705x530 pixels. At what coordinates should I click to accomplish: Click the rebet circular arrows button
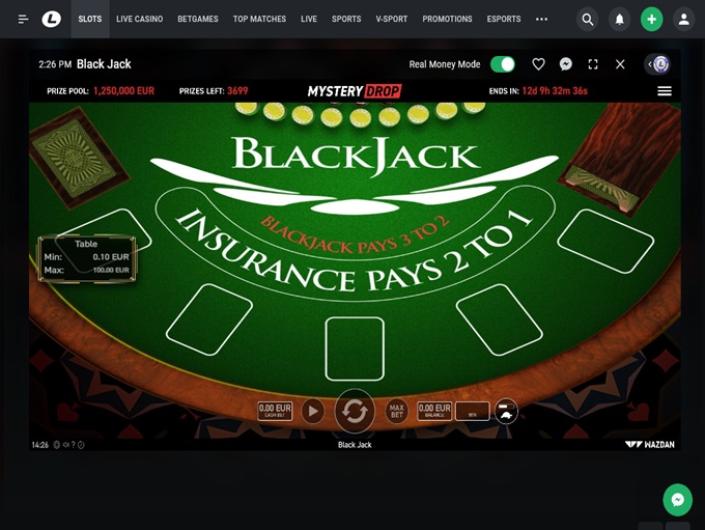click(x=354, y=411)
